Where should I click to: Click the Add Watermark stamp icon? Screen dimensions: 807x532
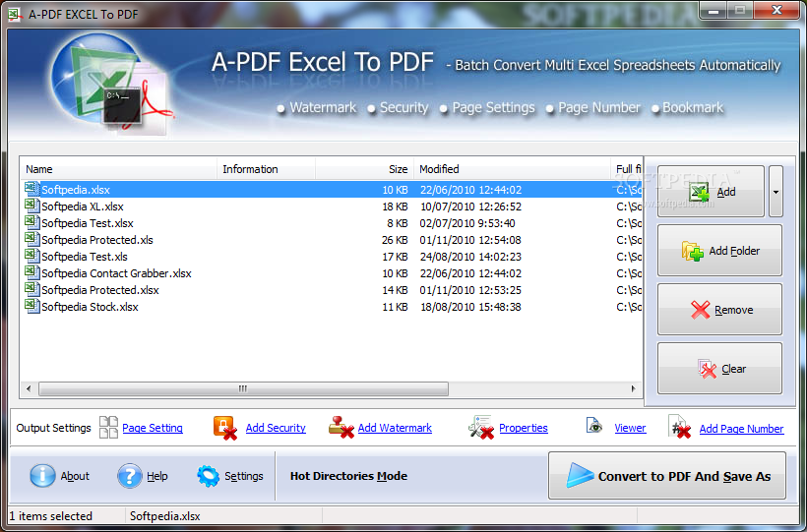(x=341, y=427)
